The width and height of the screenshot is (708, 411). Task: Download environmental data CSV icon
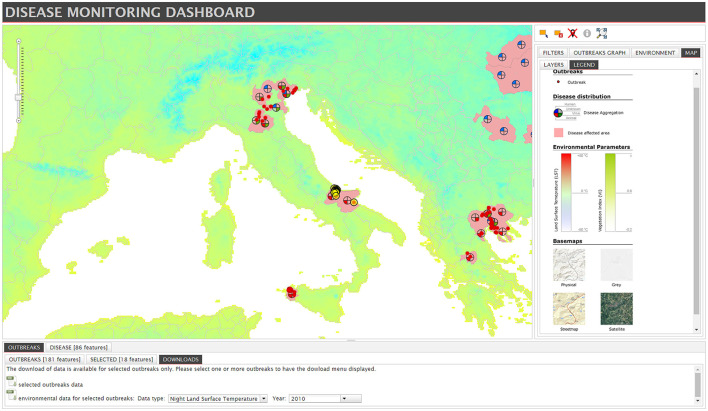click(11, 395)
